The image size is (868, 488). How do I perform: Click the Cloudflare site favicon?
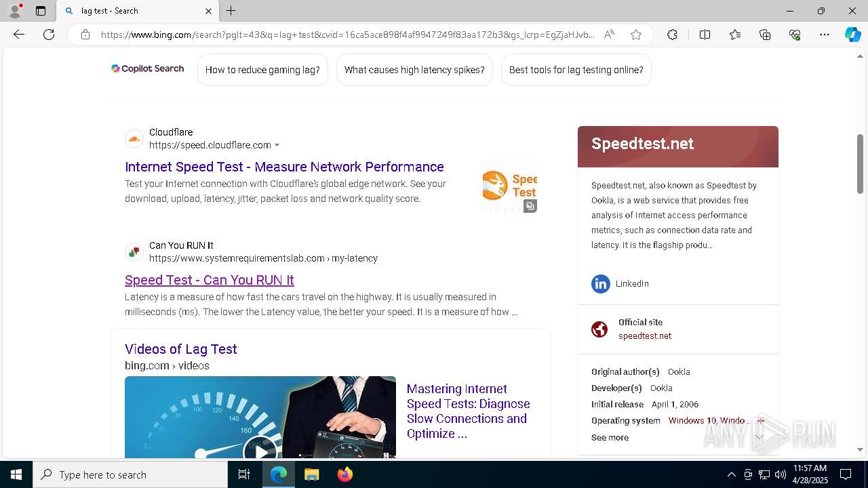[x=134, y=139]
